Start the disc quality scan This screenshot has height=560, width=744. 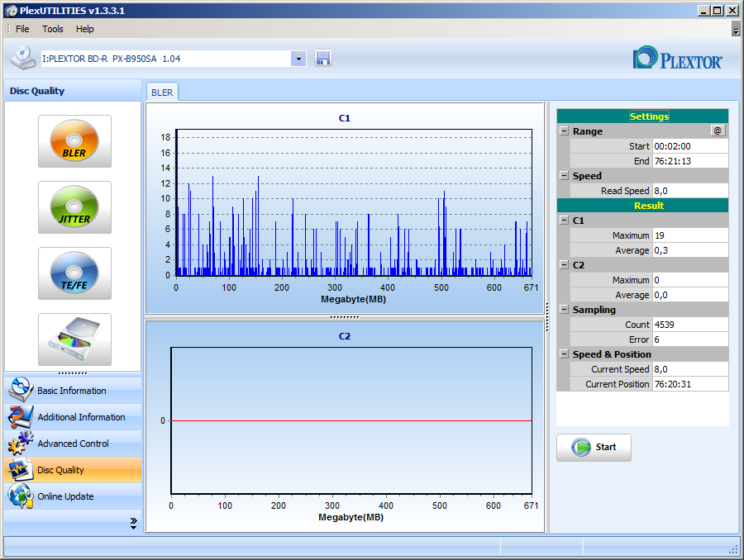click(594, 447)
